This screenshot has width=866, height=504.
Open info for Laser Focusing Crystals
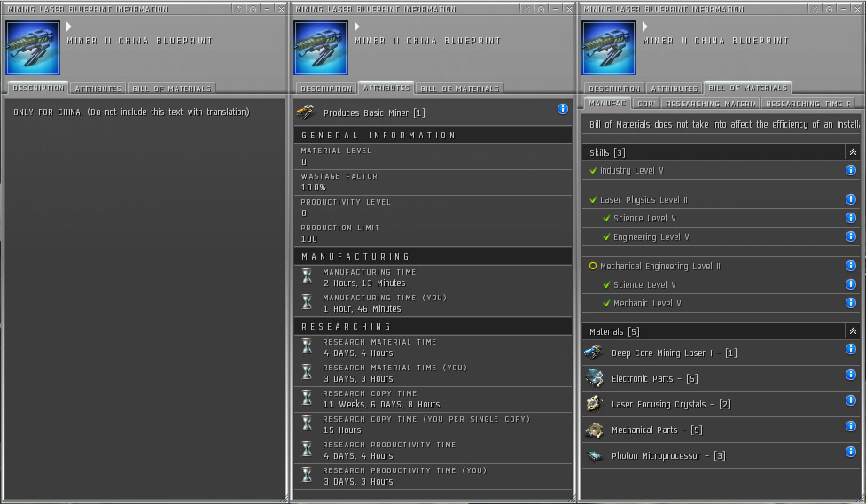coord(851,400)
